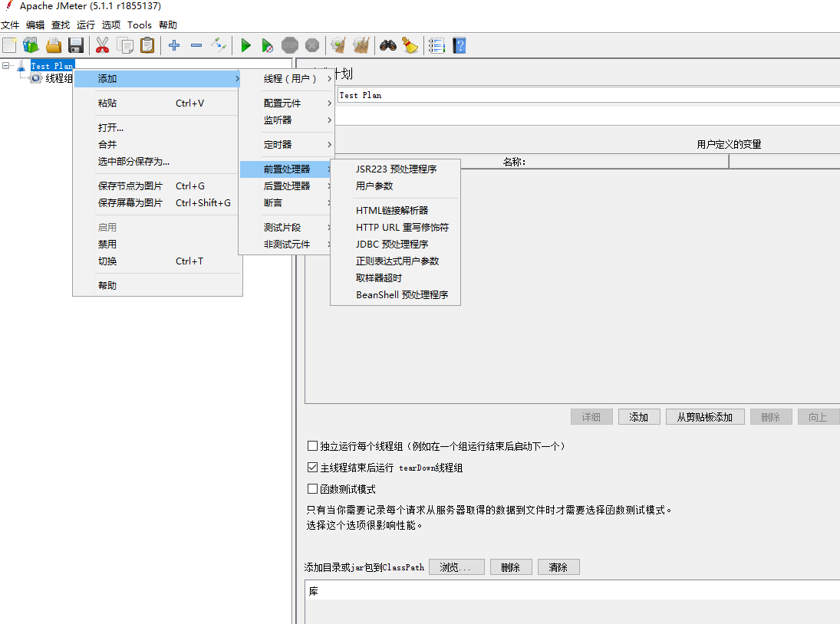The width and height of the screenshot is (840, 624).
Task: Open the 查找 menu
Action: pyautogui.click(x=61, y=25)
